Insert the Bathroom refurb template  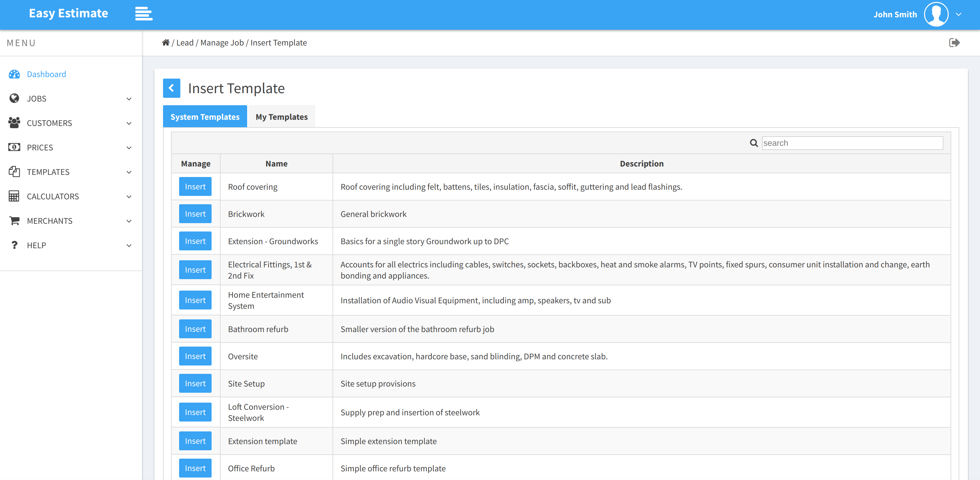(195, 329)
